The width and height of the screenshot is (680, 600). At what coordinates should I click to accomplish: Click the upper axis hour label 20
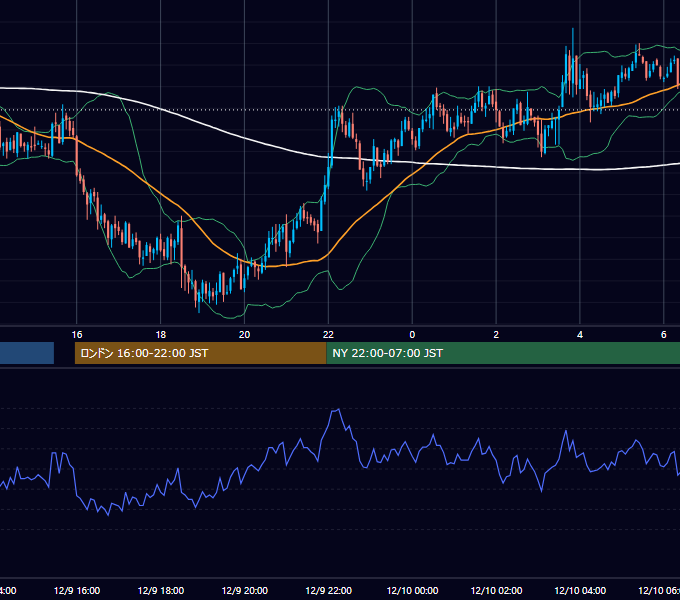(245, 335)
